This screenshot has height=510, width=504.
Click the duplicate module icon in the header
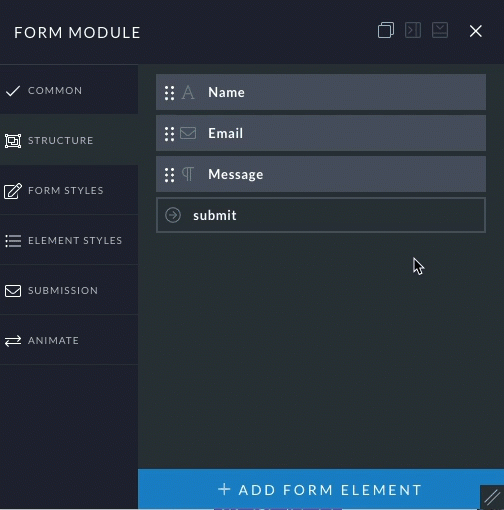coord(386,30)
